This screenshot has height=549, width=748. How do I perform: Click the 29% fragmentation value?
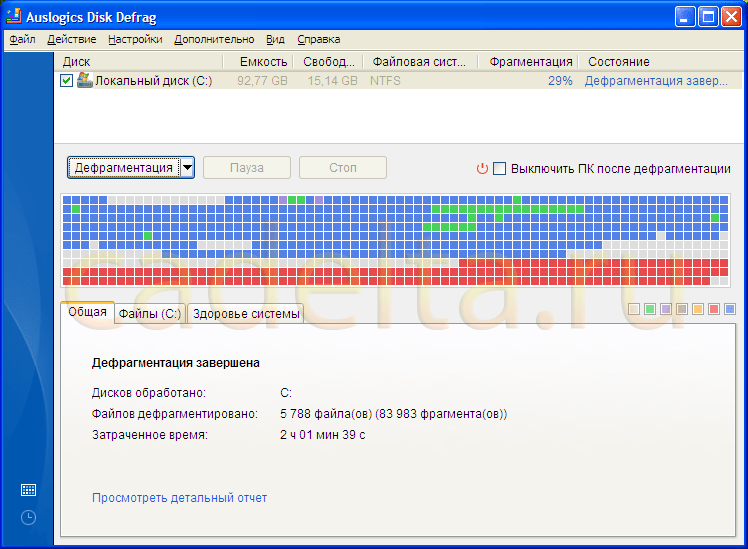[560, 81]
